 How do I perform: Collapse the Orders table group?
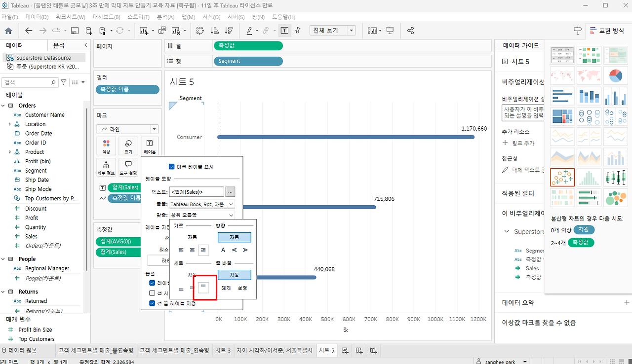pos(3,106)
